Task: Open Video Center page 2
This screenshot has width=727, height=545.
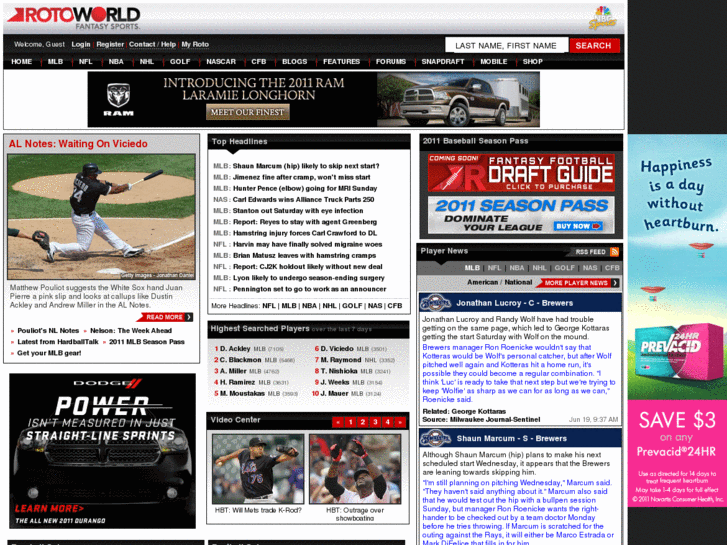Action: [x=363, y=422]
